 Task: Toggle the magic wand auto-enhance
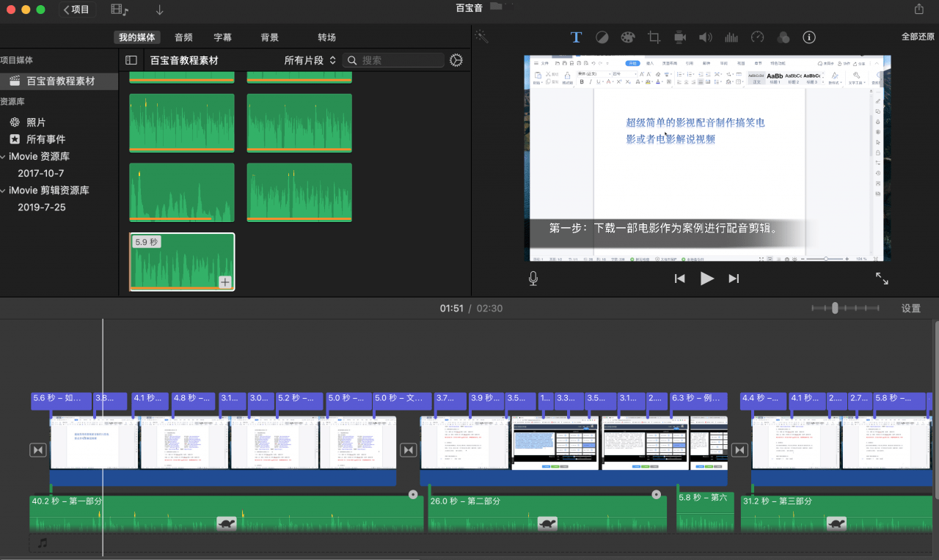tap(481, 36)
